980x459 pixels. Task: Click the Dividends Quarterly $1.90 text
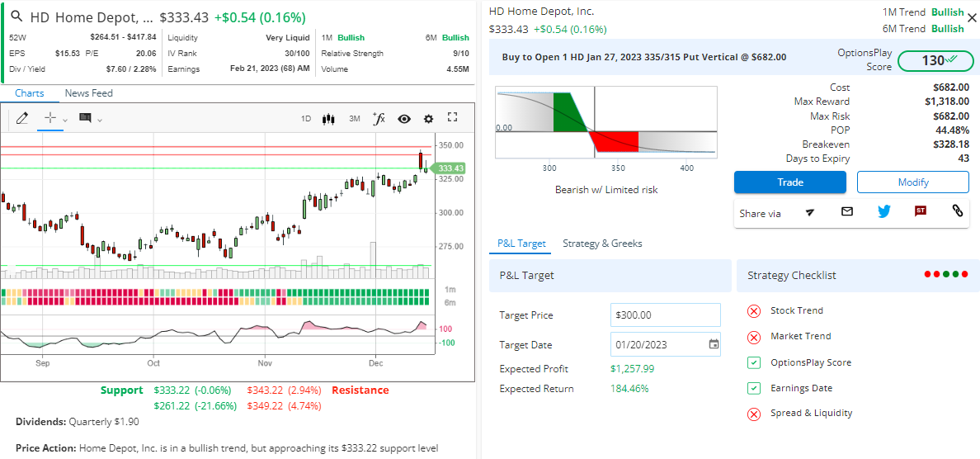coord(77,422)
